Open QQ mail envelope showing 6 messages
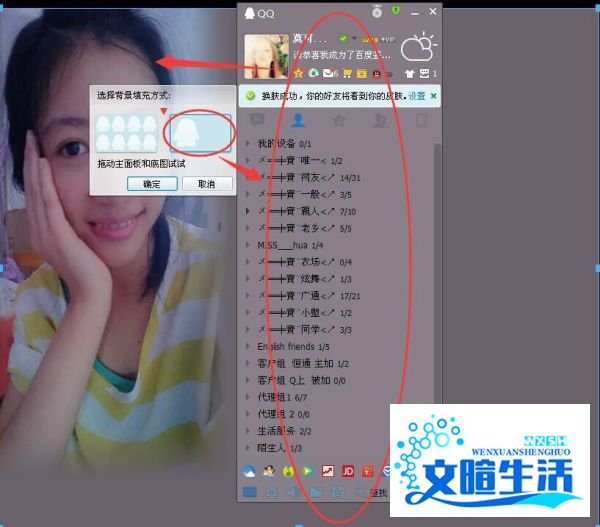The image size is (600, 527). (x=330, y=73)
